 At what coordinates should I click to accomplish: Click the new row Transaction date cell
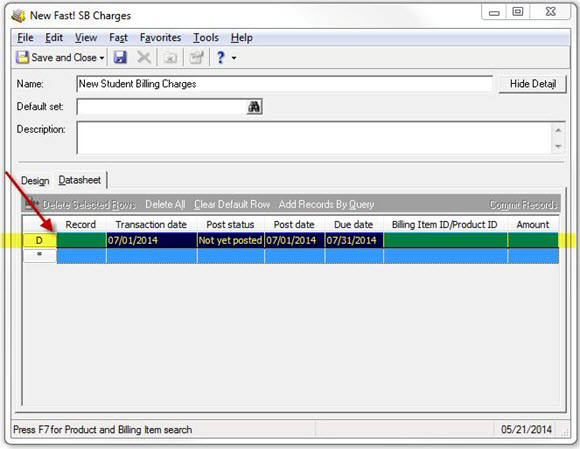152,256
